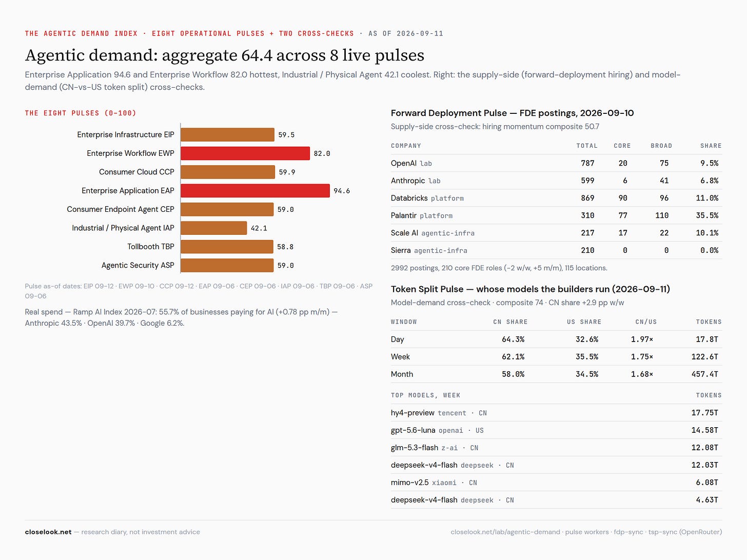This screenshot has height=560, width=747.
Task: Click the Enterprise Workflow EWP bar
Action: click(x=245, y=153)
